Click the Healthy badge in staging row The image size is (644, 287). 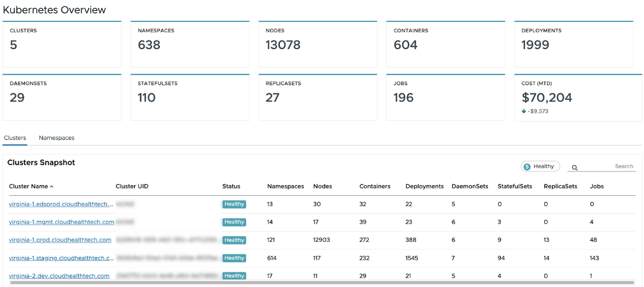(234, 258)
